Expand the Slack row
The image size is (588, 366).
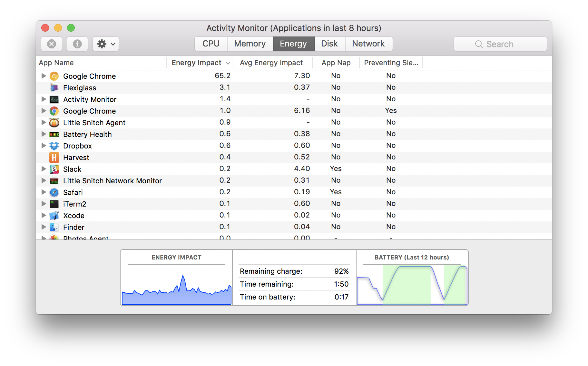click(x=44, y=169)
